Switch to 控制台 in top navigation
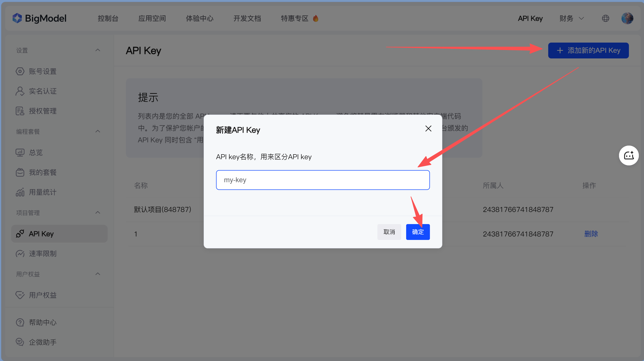Screen dimensions: 644x361 click(x=108, y=18)
